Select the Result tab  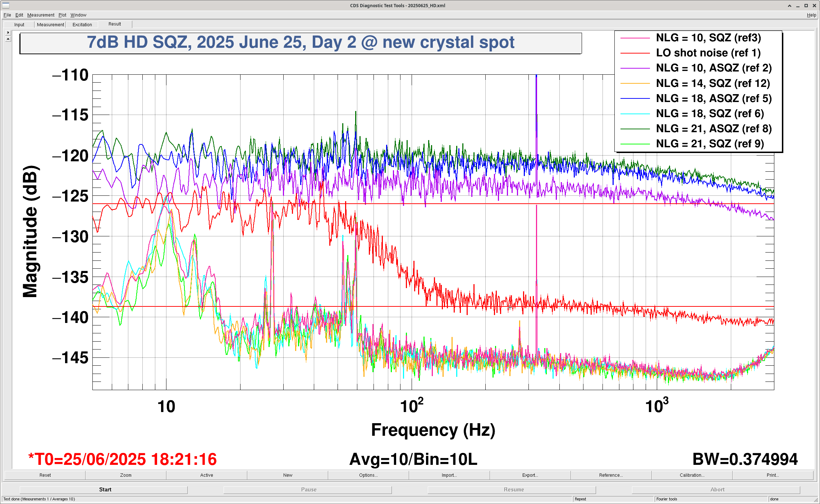pos(115,24)
